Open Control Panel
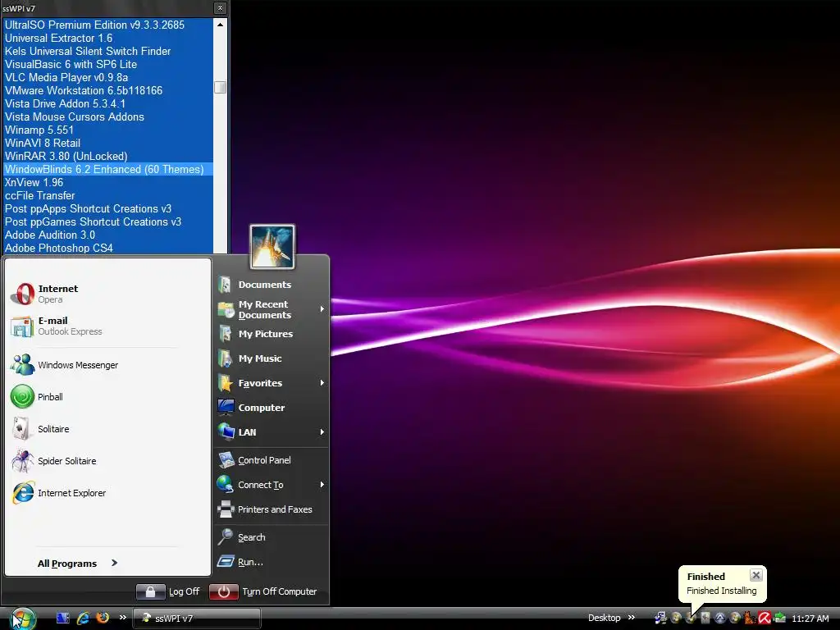Image resolution: width=840 pixels, height=630 pixels. (x=271, y=460)
